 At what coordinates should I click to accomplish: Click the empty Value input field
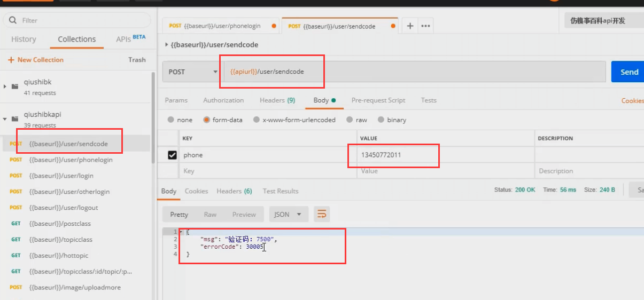[446, 171]
